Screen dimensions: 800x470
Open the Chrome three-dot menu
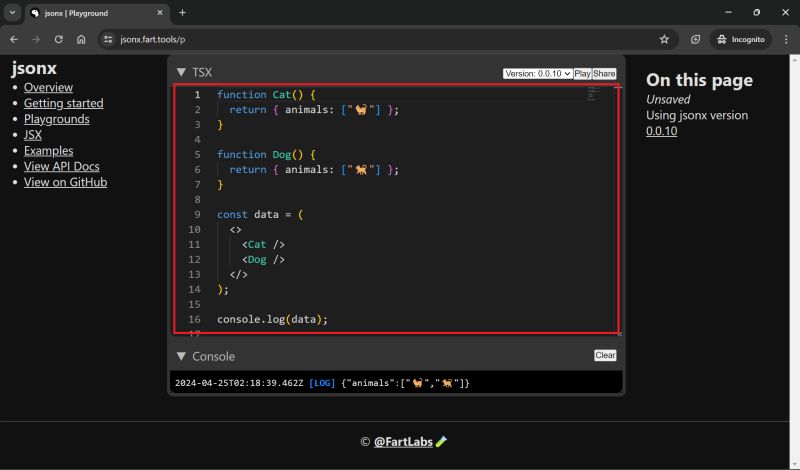(x=786, y=39)
